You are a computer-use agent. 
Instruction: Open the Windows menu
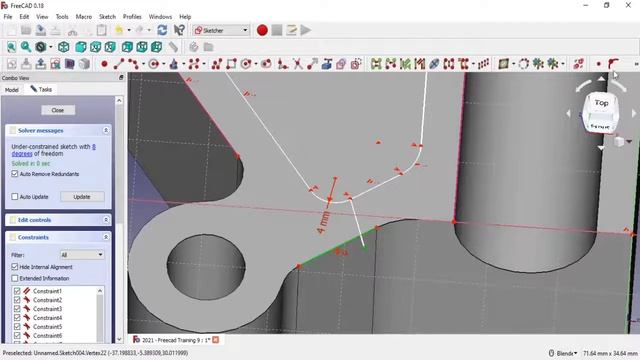pos(160,17)
